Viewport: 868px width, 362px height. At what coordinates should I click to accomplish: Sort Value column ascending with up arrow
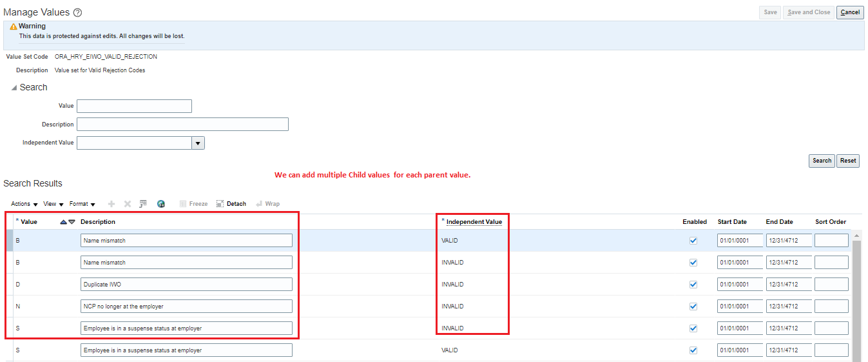pos(63,222)
